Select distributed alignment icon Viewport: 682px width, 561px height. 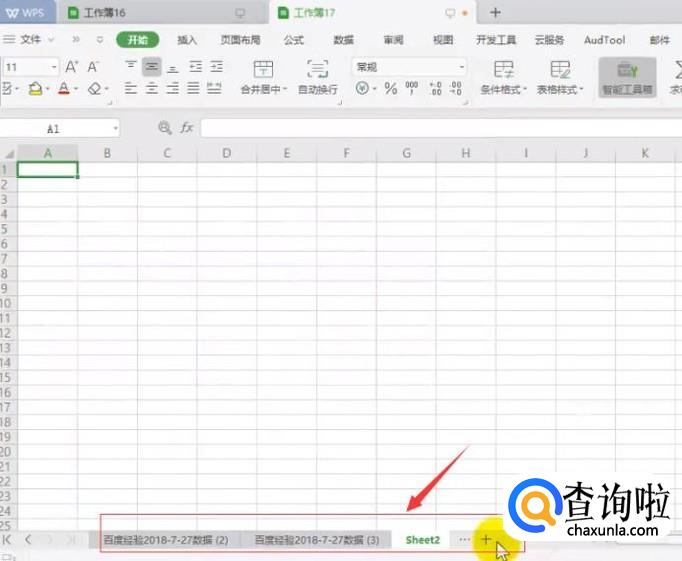click(x=214, y=89)
